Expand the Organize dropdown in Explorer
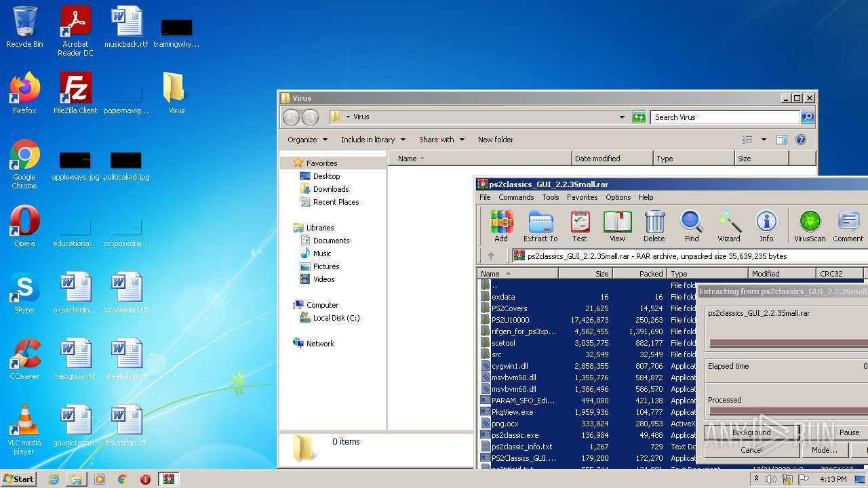 click(307, 140)
